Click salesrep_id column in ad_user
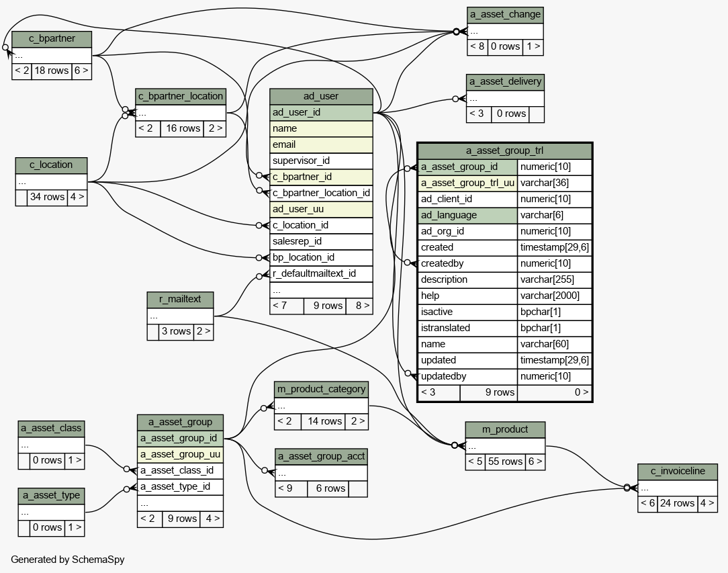This screenshot has height=573, width=728. tap(321, 241)
